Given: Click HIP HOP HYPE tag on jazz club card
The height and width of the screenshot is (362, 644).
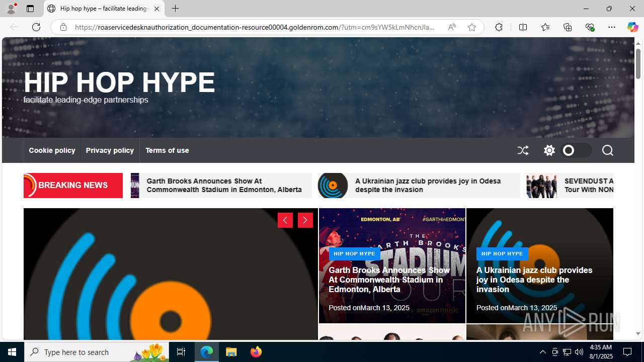Looking at the screenshot, I should pos(502,253).
